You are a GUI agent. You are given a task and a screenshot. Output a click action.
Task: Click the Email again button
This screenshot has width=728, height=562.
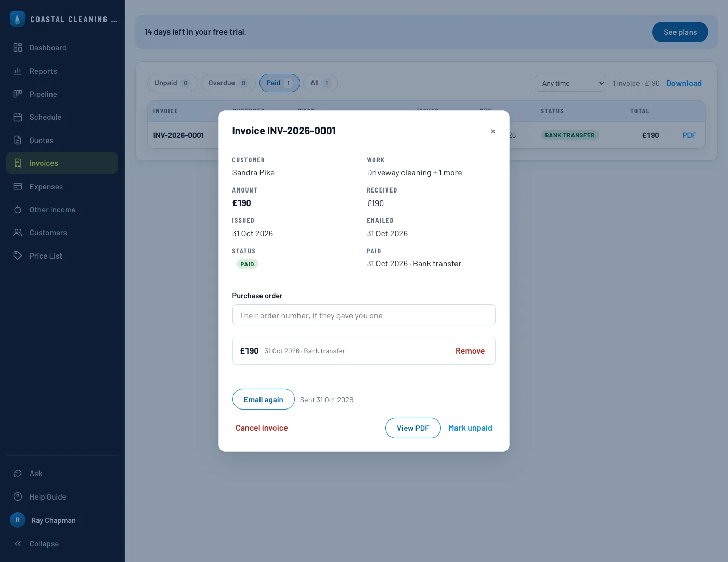point(264,400)
